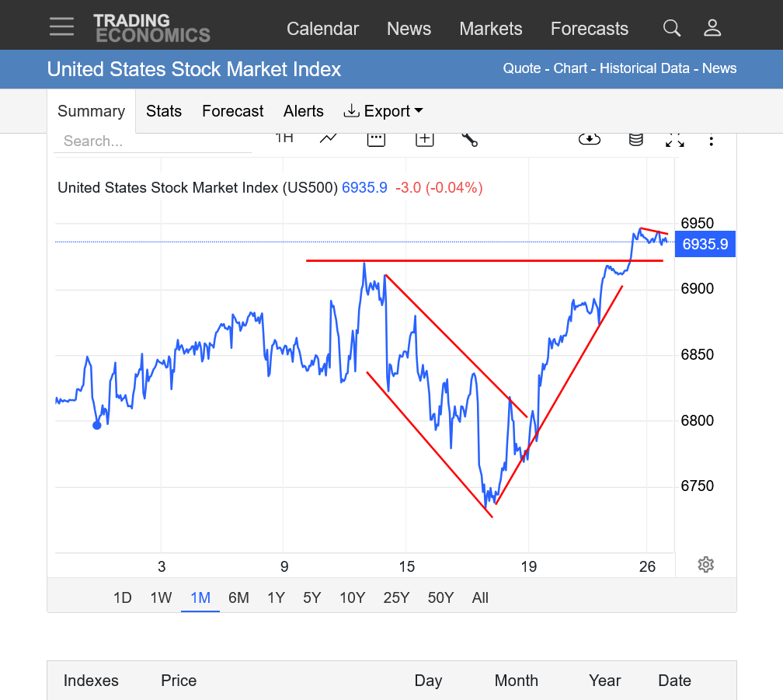Image resolution: width=783 pixels, height=700 pixels.
Task: Expand the chart to fullscreen
Action: pos(674,140)
